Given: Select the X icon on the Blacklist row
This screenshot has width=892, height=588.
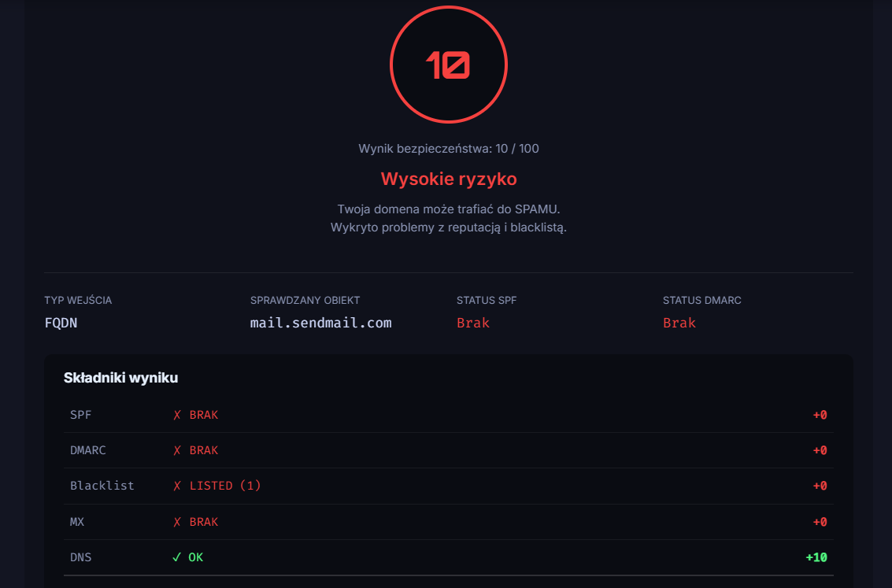Looking at the screenshot, I should 176,486.
